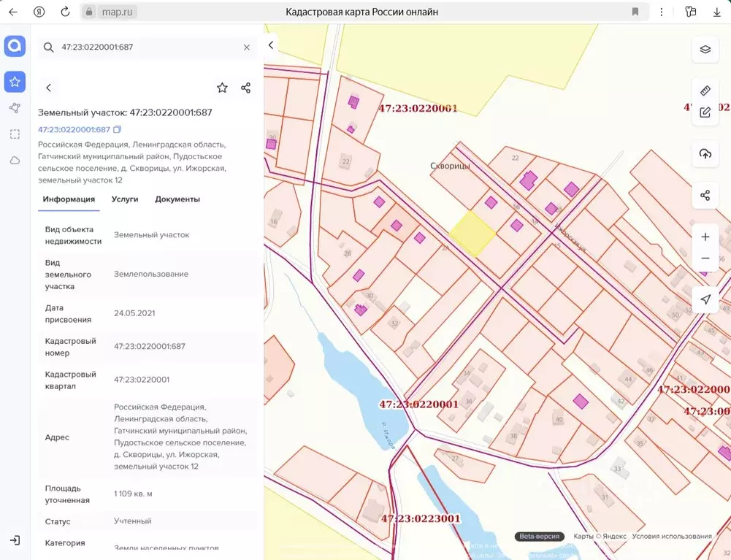This screenshot has width=731, height=560.
Task: Click the upload to cloud icon
Action: coord(705,153)
